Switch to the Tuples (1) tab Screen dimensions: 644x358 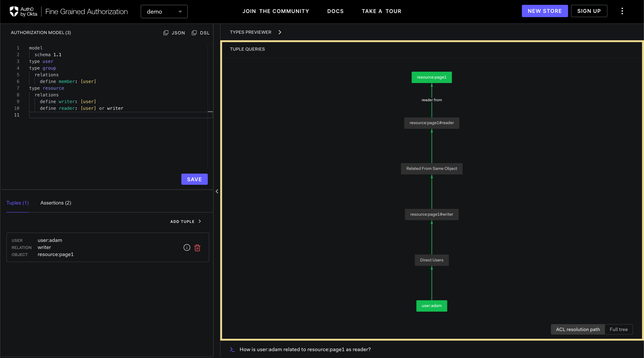click(x=18, y=203)
